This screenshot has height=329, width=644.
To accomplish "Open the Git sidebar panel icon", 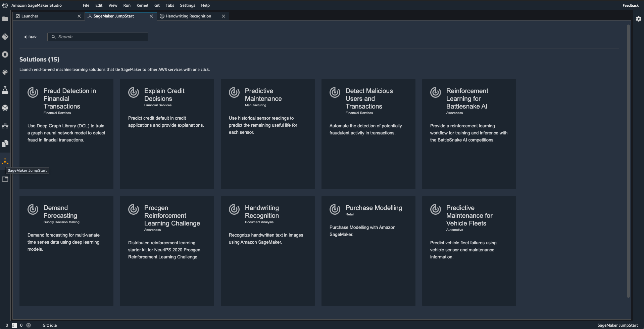I will (x=5, y=37).
